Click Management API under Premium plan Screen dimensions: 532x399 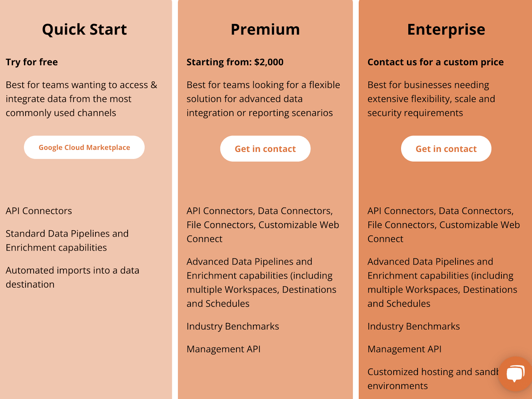(x=223, y=349)
